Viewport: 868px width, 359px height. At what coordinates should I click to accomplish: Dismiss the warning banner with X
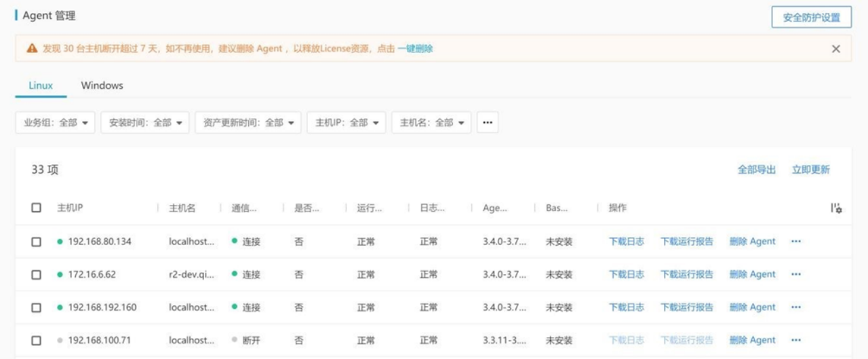(835, 49)
